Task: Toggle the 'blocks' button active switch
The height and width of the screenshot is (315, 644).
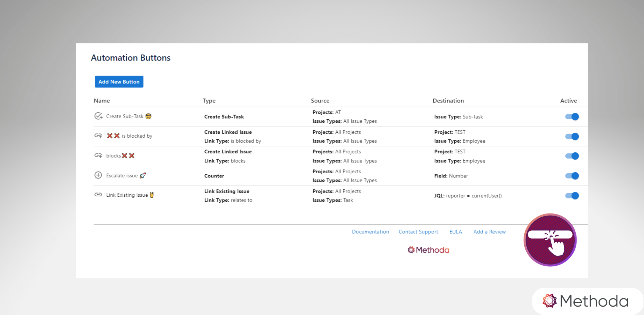Action: pos(572,156)
